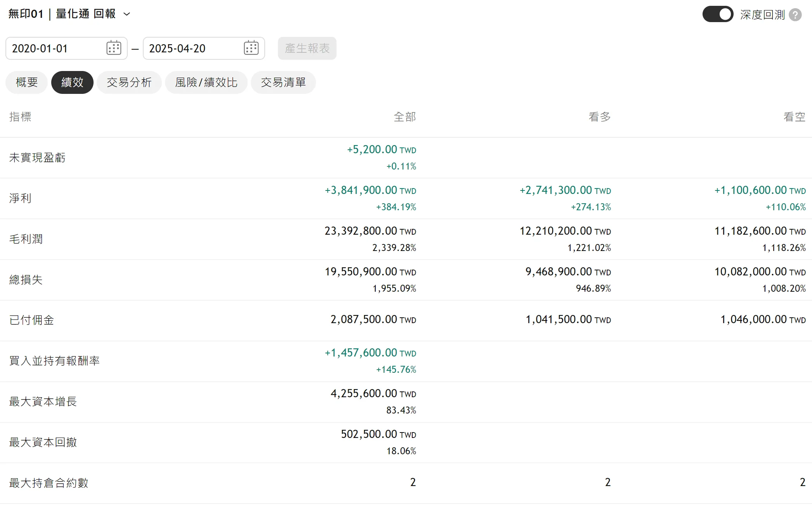This screenshot has height=507, width=812.
Task: Expand the 無印01 strategy report dropdown chevron
Action: pos(127,14)
